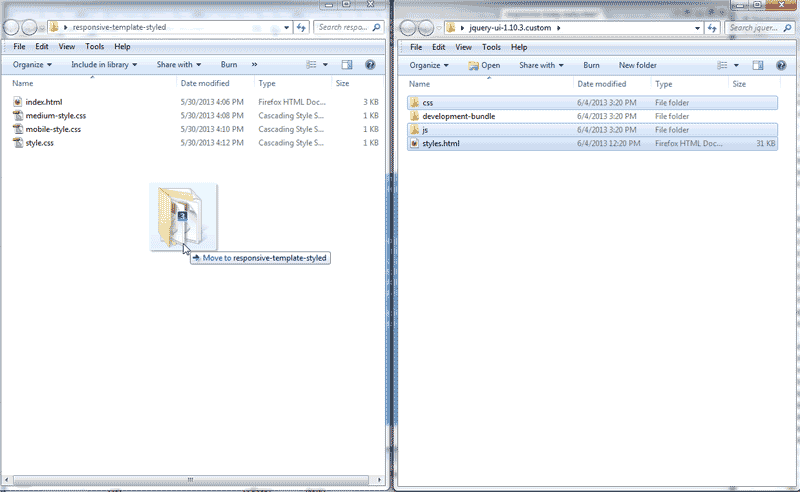Refresh the jquery-ui-1.10.3.custom folder view
The height and width of the screenshot is (492, 800).
(712, 28)
